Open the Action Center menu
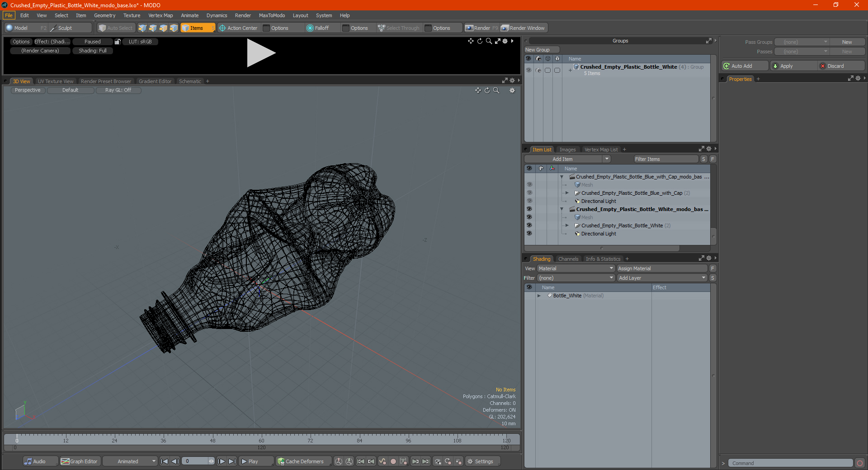 pyautogui.click(x=238, y=28)
